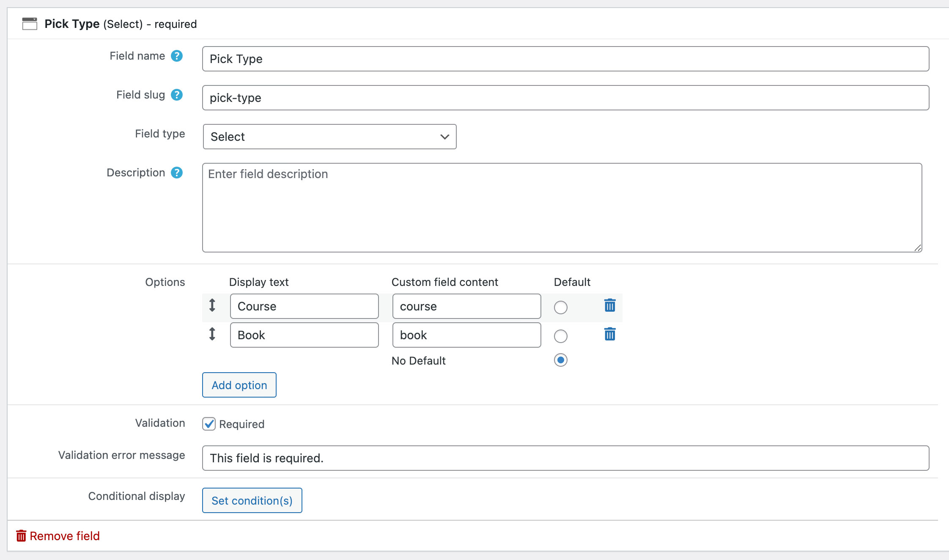Screen dimensions: 949x560
Task: Click the red trash icon of Remove field
Action: [21, 536]
